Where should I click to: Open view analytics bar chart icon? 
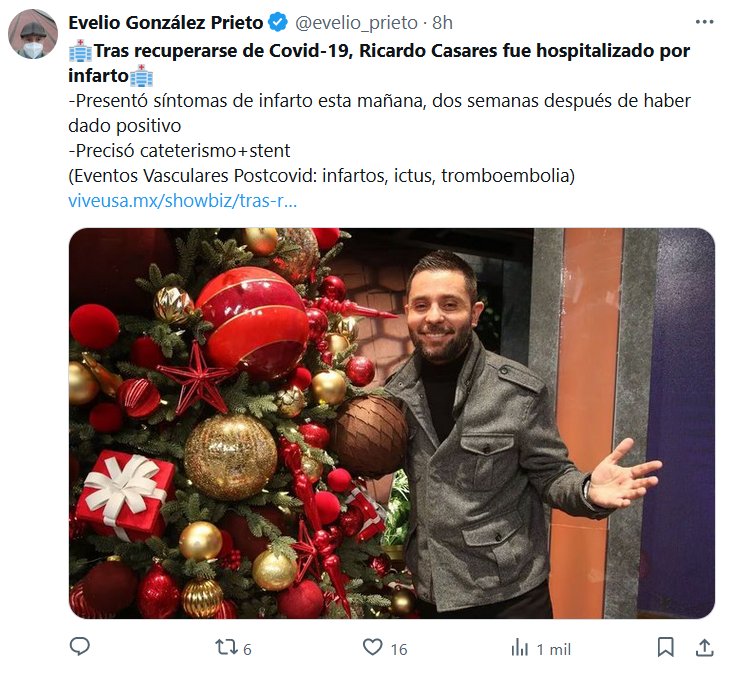click(520, 648)
